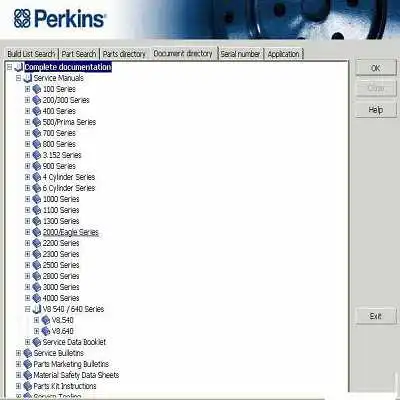Expand the Service Bulletins node

[x=19, y=353]
